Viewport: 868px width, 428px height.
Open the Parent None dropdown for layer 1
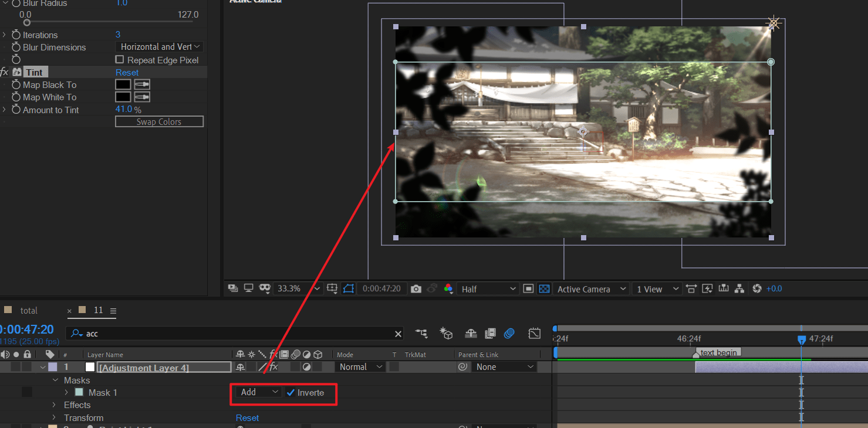click(x=505, y=367)
